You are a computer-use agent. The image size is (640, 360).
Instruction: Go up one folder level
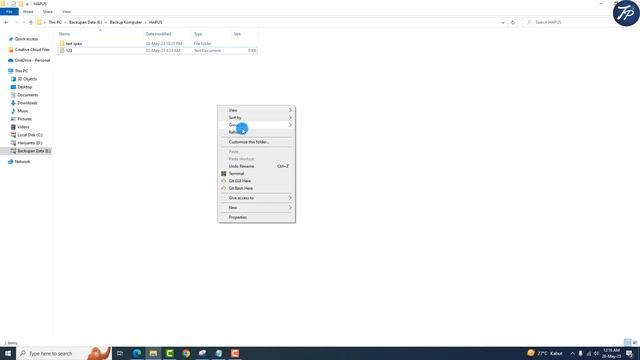(31, 22)
